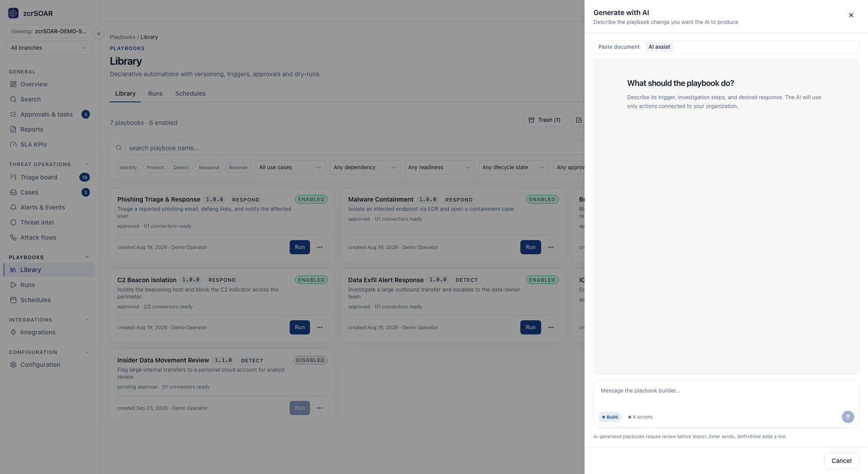Open Schedules in the sidebar
The width and height of the screenshot is (868, 474).
tap(49, 300)
